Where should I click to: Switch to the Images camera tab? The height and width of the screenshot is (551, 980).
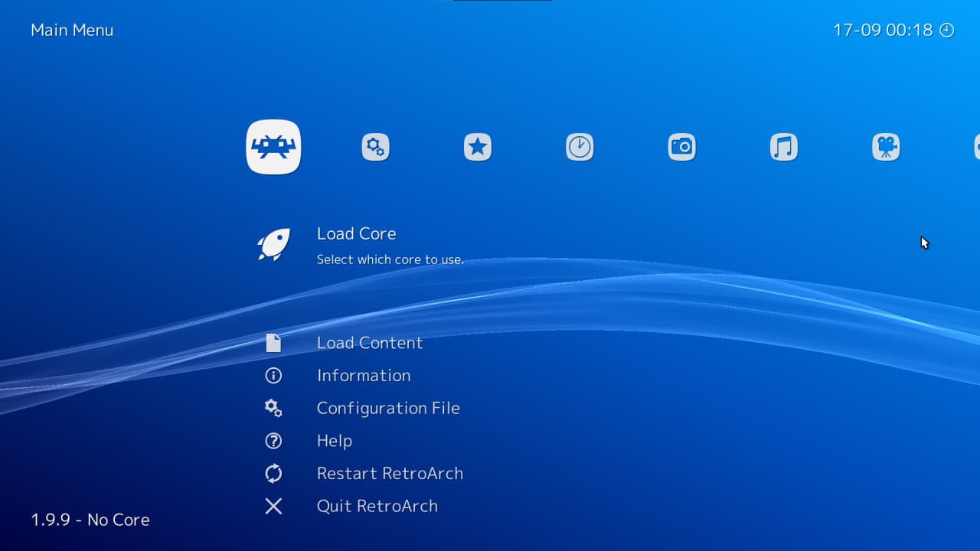681,147
